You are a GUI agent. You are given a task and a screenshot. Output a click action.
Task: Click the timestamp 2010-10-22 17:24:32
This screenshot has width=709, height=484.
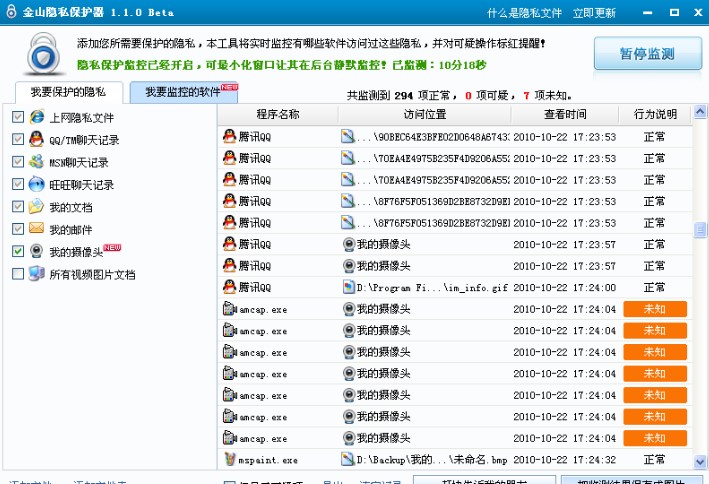click(564, 460)
